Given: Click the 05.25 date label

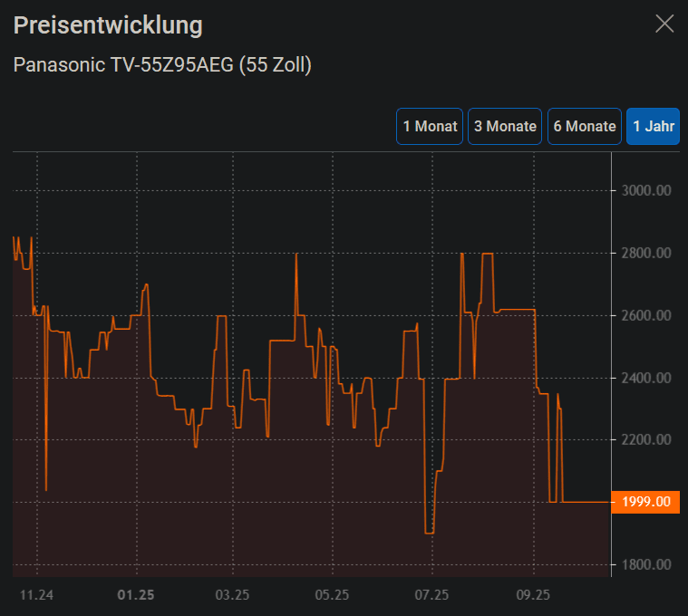Looking at the screenshot, I should (332, 595).
